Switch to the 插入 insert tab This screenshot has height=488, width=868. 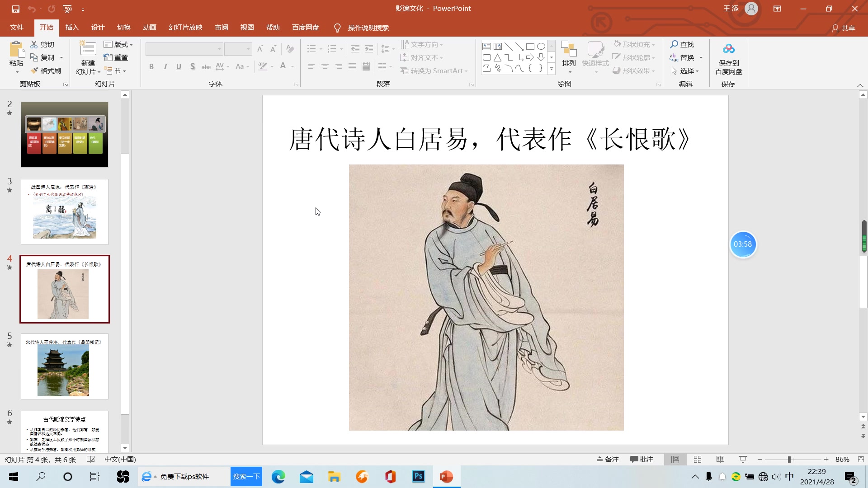72,28
